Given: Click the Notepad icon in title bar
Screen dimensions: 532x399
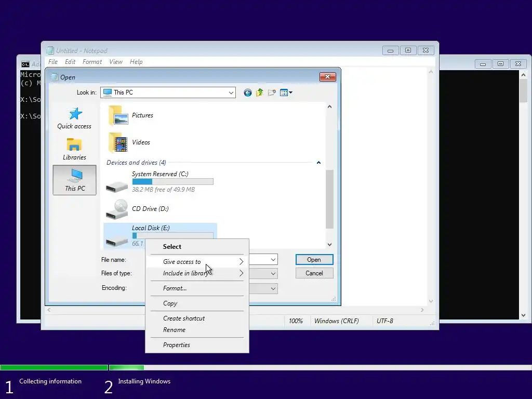Looking at the screenshot, I should point(50,50).
